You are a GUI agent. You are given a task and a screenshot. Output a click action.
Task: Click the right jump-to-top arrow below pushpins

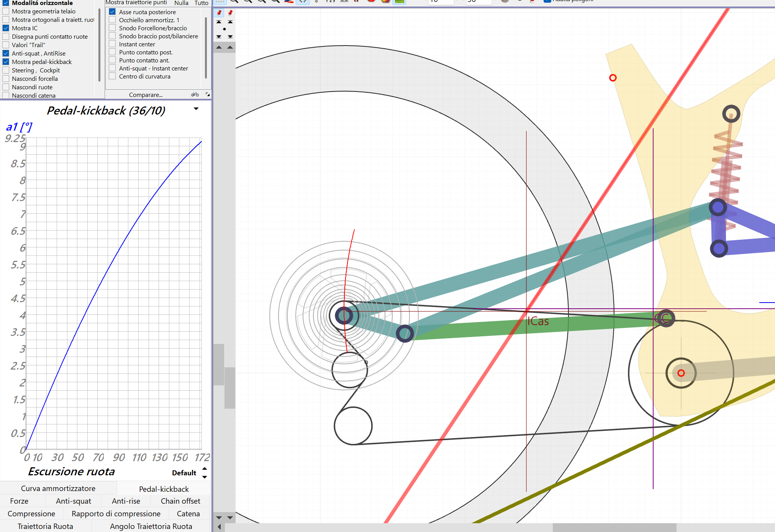pyautogui.click(x=230, y=22)
